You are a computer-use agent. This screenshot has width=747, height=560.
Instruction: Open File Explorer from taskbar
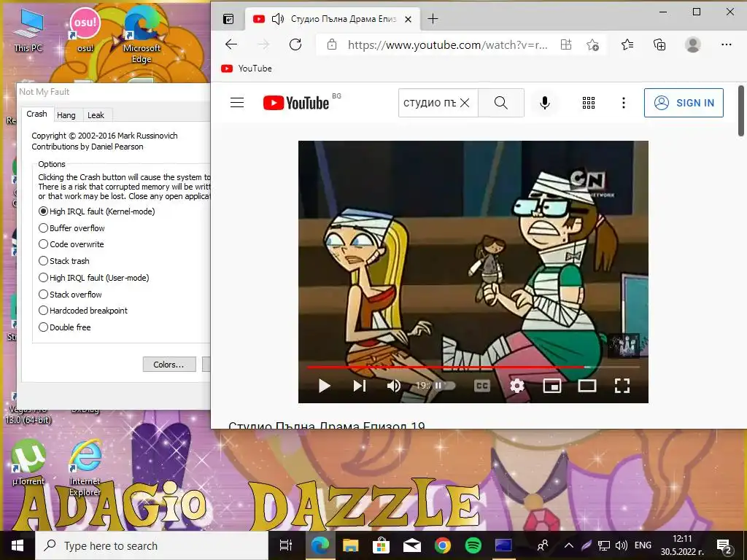tap(351, 545)
